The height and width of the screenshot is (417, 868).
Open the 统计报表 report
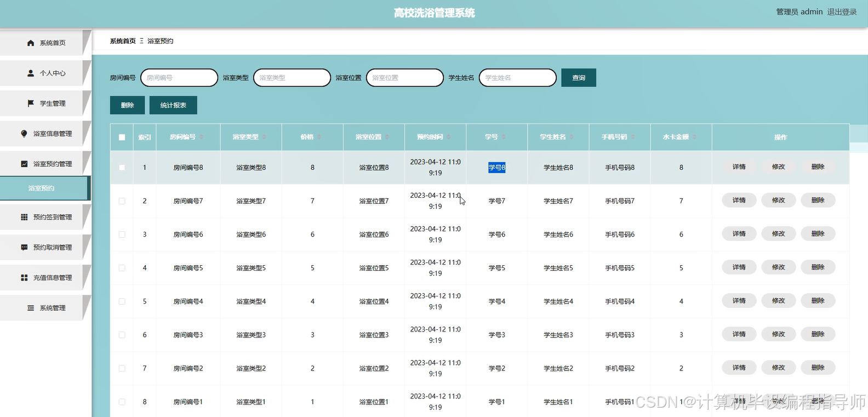[x=173, y=105]
